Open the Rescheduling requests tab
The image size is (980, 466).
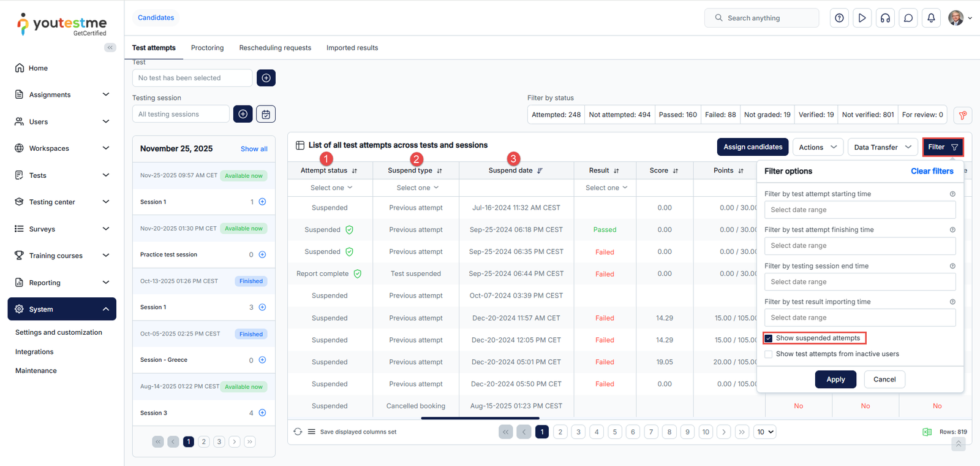click(x=275, y=48)
